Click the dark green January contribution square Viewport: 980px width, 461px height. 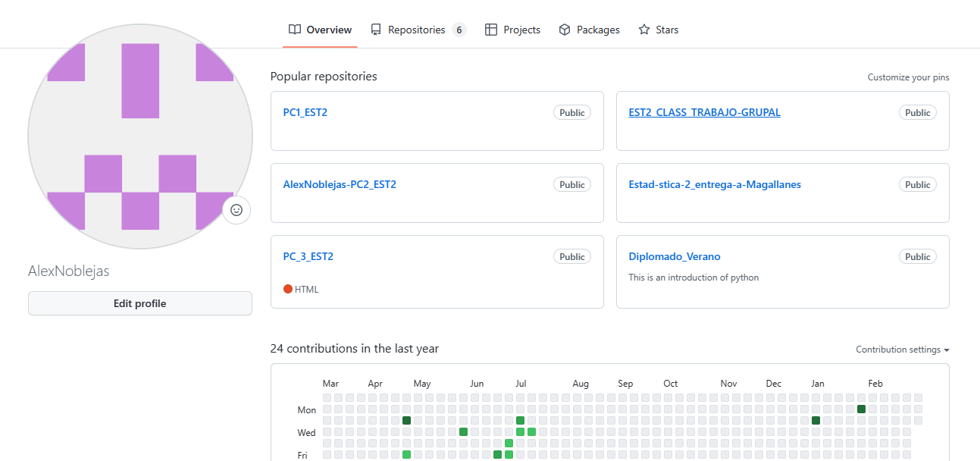point(816,420)
